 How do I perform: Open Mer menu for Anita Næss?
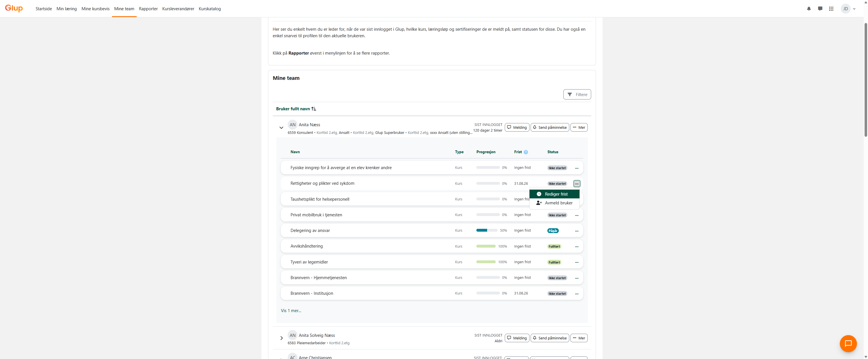[579, 127]
